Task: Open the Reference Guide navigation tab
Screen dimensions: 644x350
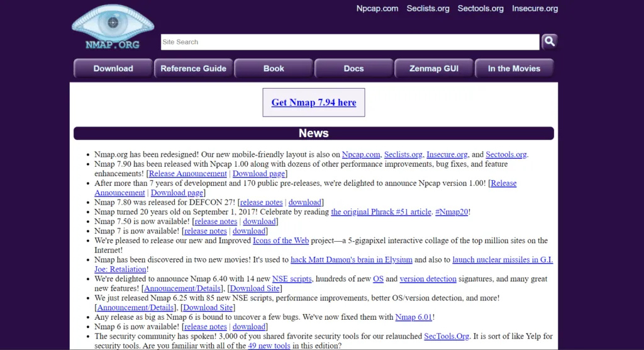Action: [x=193, y=69]
